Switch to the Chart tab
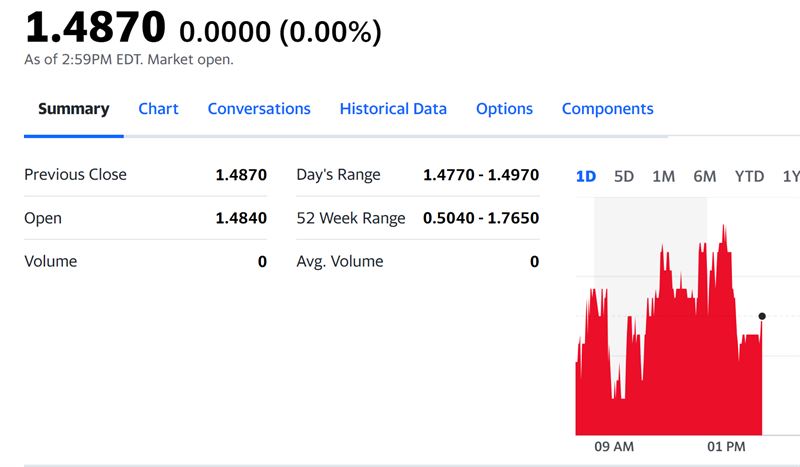800x467 pixels. click(158, 109)
